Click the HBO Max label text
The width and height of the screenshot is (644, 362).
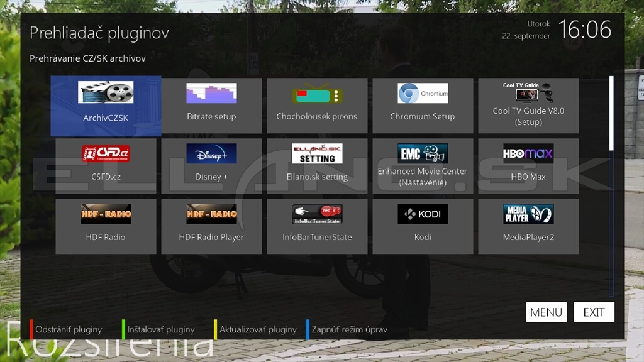tap(528, 177)
